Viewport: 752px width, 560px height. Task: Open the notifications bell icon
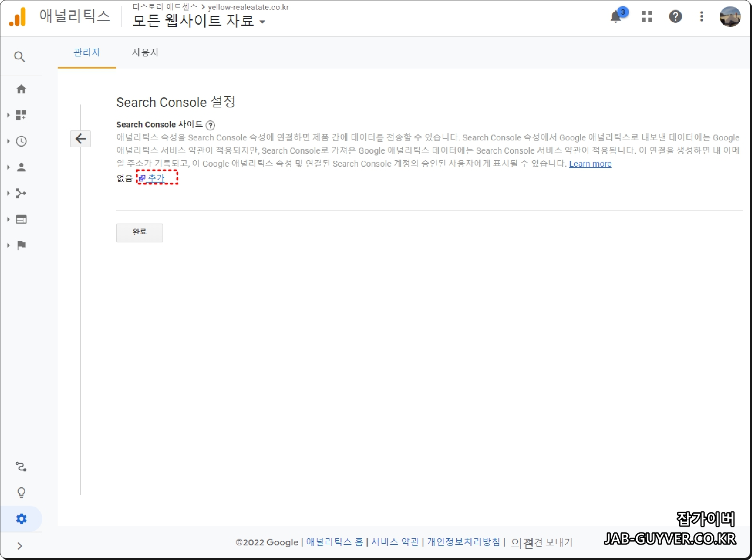click(x=616, y=16)
